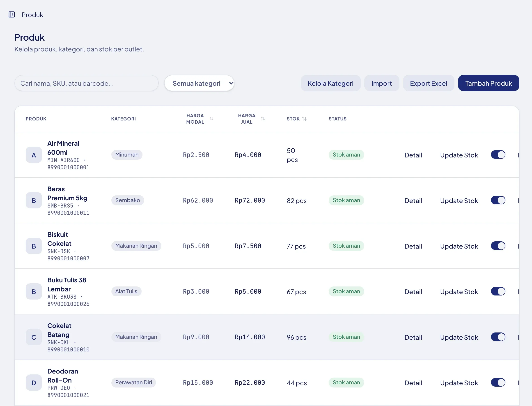The height and width of the screenshot is (406, 532).
Task: Click the Air Mineral 600ml avatar letter
Action: [34, 155]
